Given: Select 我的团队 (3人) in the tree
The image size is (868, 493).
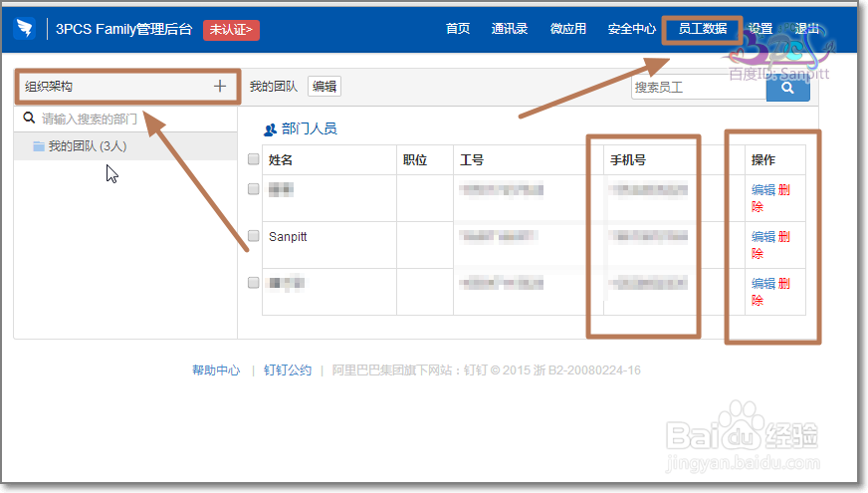Looking at the screenshot, I should click(125, 146).
